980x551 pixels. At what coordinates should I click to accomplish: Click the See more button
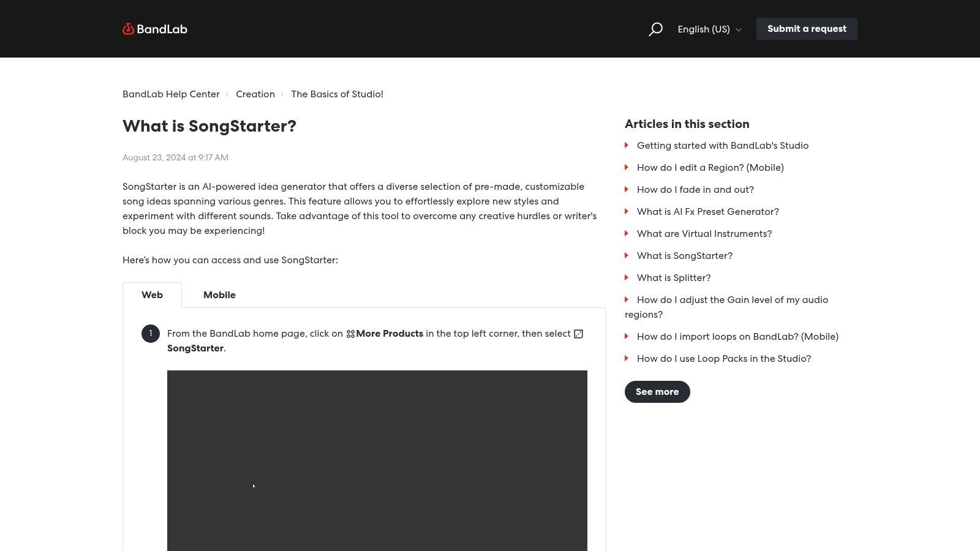(657, 391)
